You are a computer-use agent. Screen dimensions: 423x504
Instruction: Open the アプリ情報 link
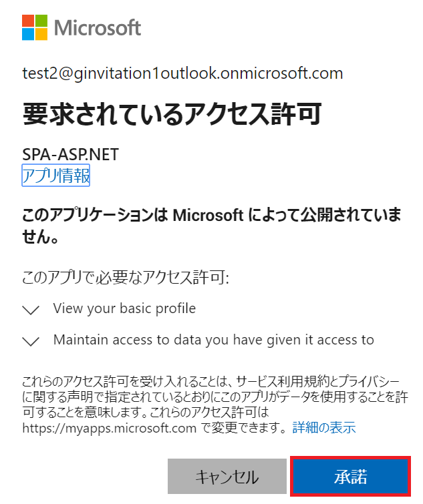coord(56,176)
